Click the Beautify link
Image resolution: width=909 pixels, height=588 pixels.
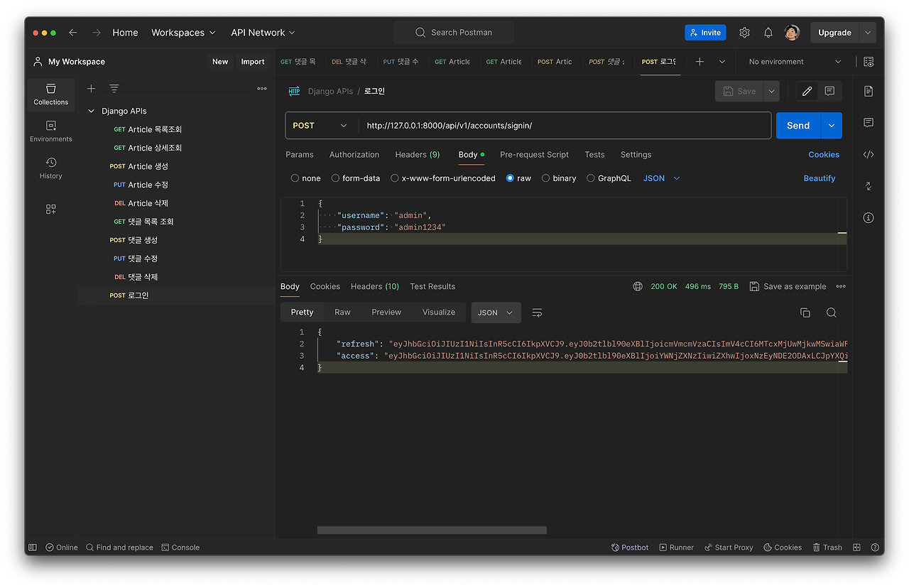click(820, 178)
